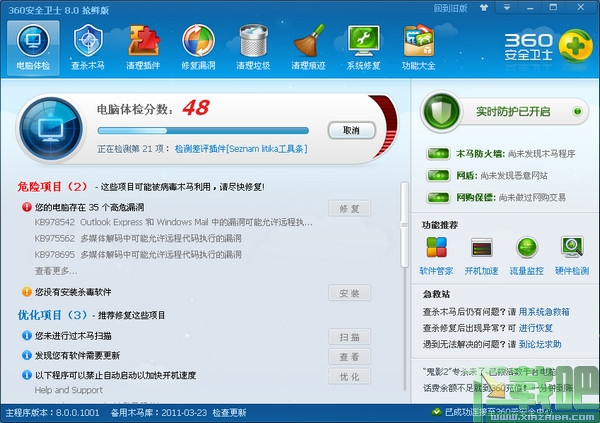Screen dimensions: 600x423
Task: Click the skin shirt icon in title bar
Action: tap(484, 8)
